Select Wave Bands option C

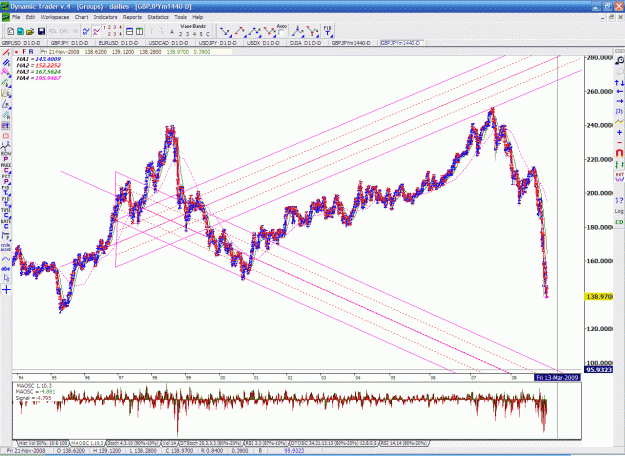point(208,34)
